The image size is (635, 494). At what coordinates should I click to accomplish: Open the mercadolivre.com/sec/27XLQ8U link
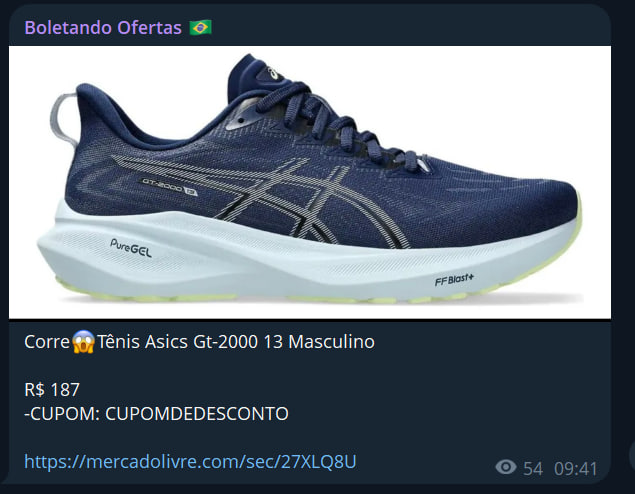pos(190,462)
